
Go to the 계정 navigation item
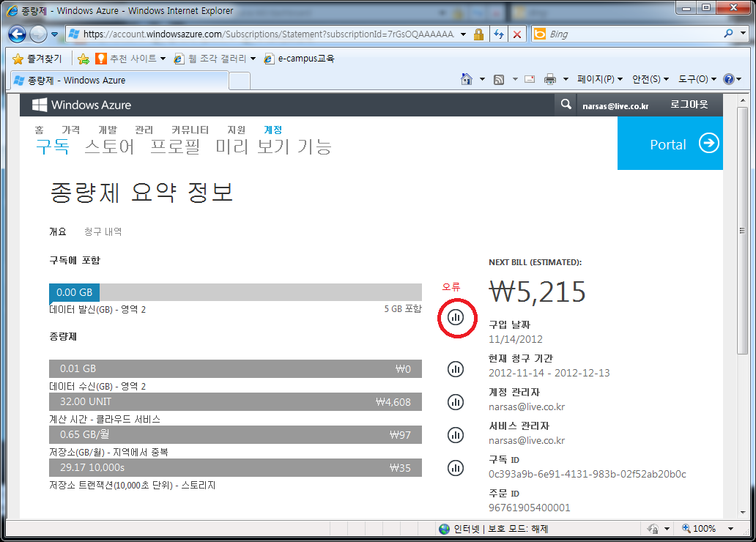pyautogui.click(x=273, y=130)
